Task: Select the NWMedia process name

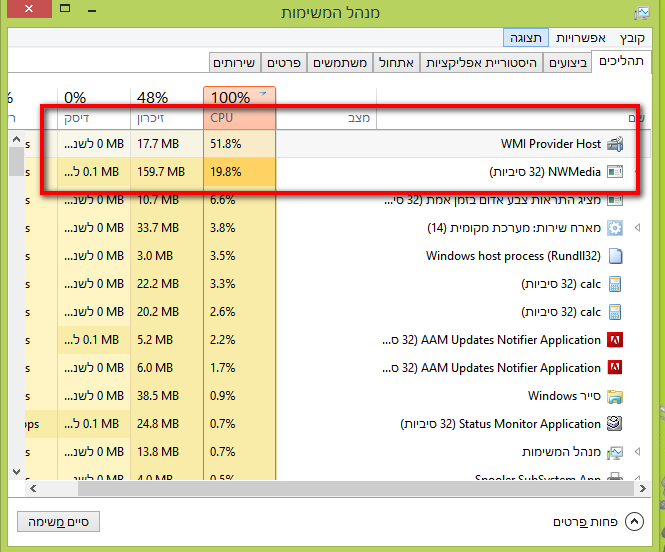Action: pos(545,172)
